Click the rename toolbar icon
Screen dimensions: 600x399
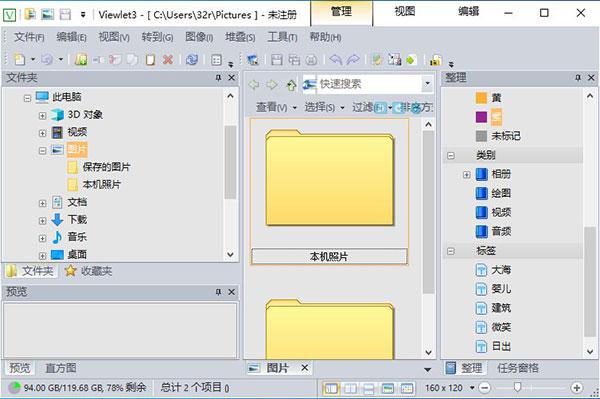tap(98, 60)
